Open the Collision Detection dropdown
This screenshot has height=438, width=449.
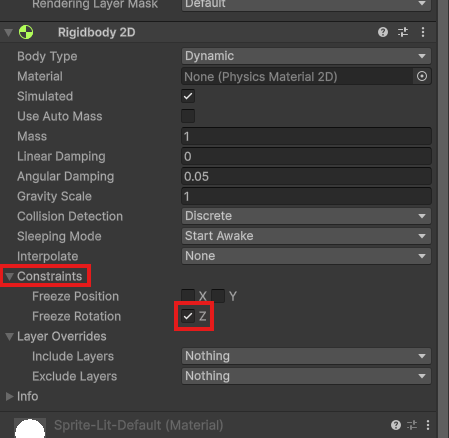click(x=306, y=216)
